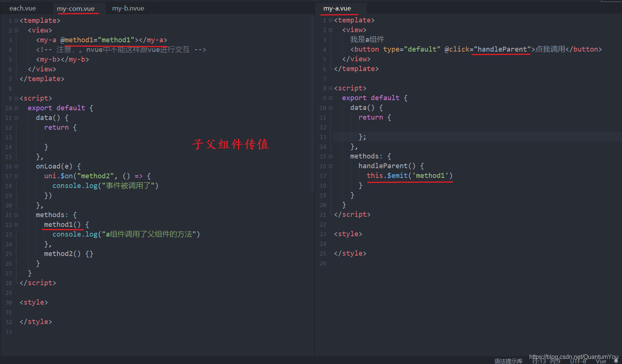Screen dimensions: 622x364
Task: Click the "handleParent" attribute value in the button tag
Action: [502, 49]
